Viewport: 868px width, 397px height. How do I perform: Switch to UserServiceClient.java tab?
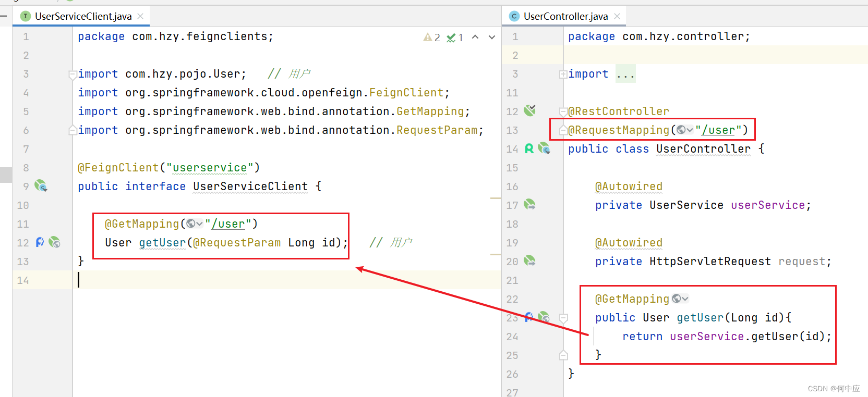pos(83,16)
